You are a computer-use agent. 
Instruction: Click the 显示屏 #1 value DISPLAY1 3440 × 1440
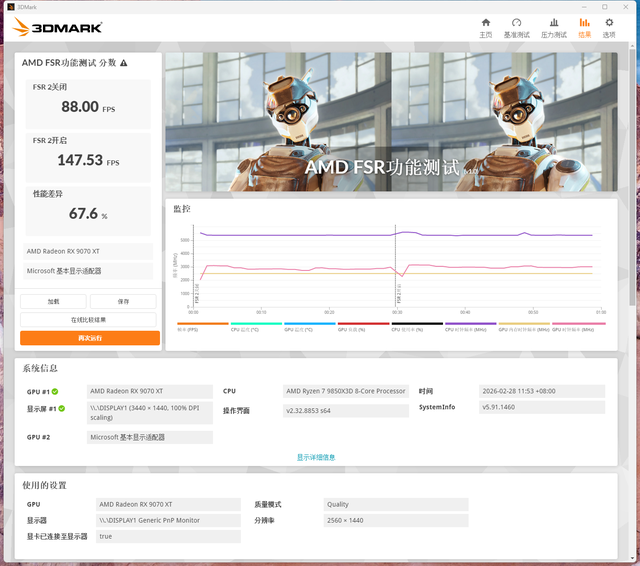150,413
